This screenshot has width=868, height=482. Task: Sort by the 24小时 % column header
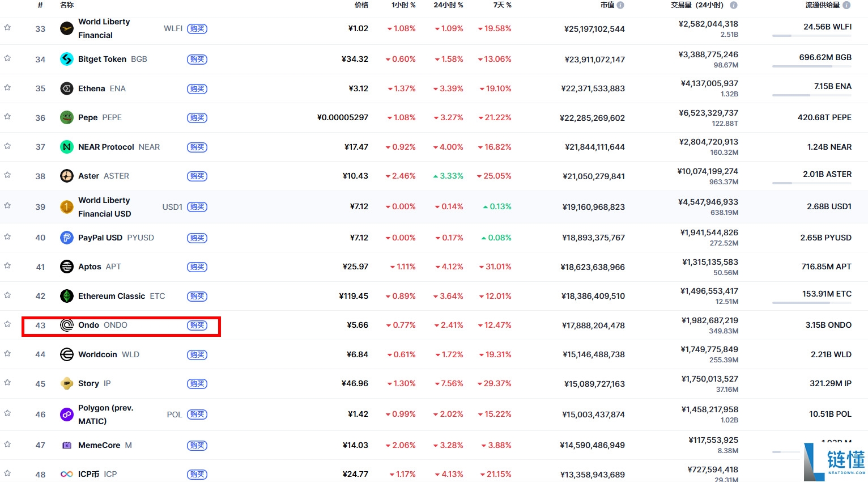pos(448,5)
